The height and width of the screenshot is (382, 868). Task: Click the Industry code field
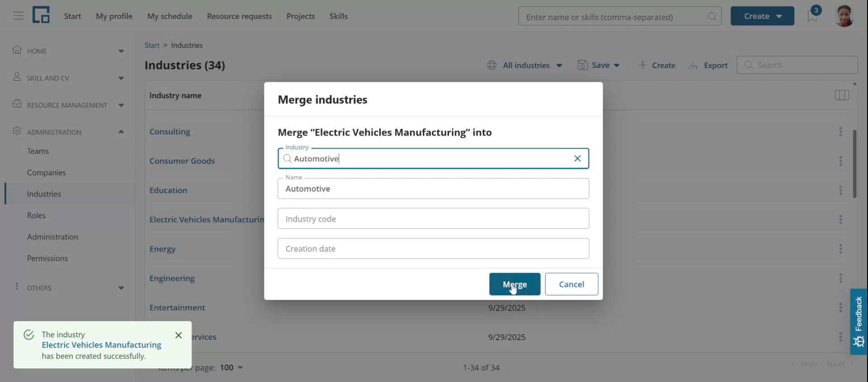pyautogui.click(x=433, y=219)
